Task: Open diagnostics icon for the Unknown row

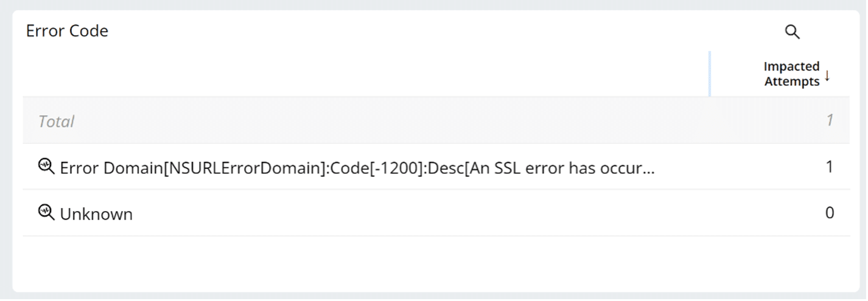Action: click(46, 212)
